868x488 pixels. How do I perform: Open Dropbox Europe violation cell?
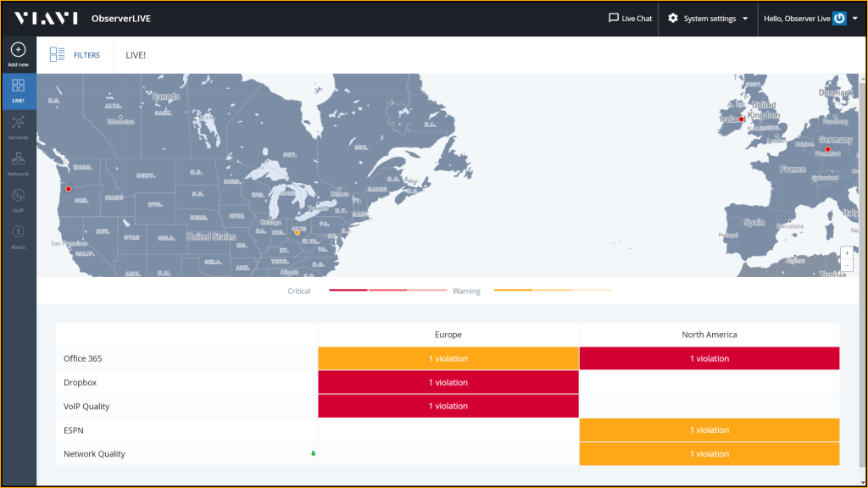point(448,382)
